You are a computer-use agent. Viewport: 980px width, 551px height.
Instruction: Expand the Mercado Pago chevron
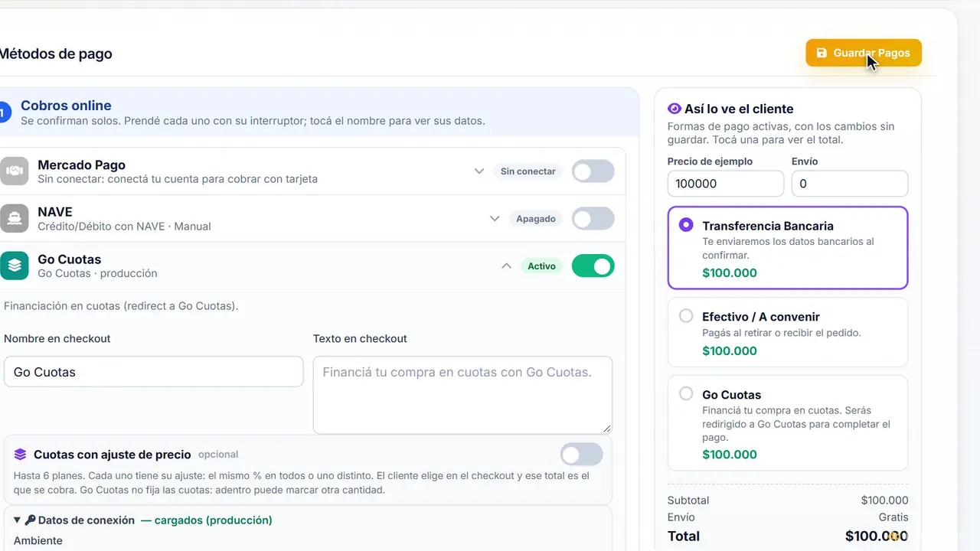click(479, 171)
